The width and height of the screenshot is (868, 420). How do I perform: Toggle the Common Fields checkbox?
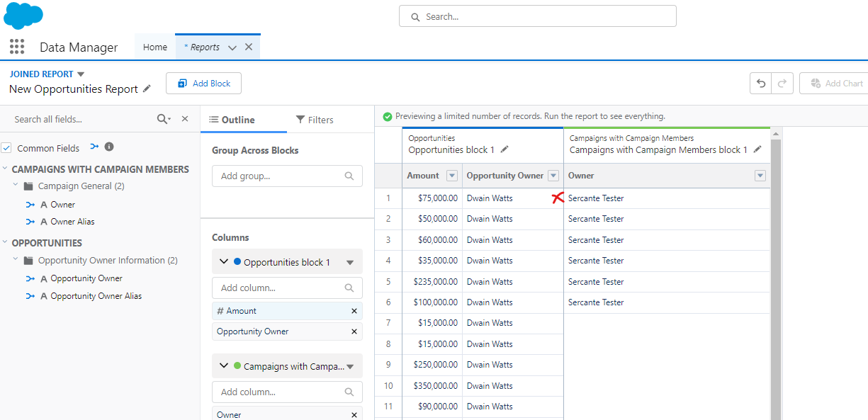pos(6,148)
